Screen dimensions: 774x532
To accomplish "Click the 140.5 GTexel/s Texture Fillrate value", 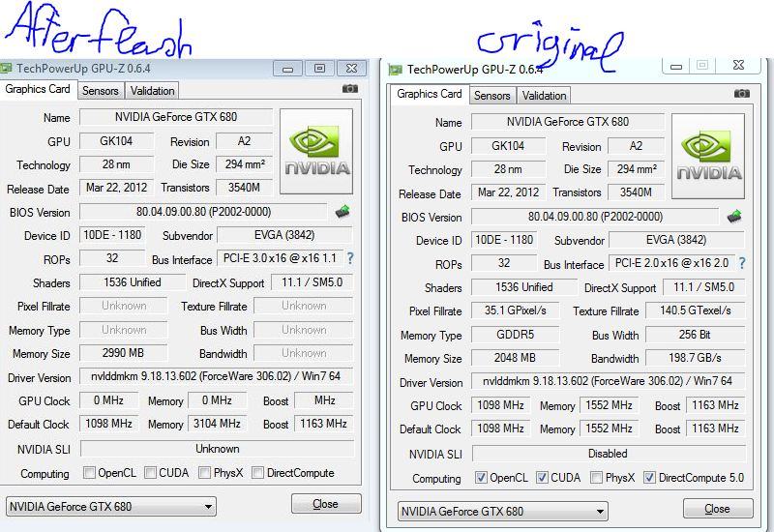I will tap(695, 310).
